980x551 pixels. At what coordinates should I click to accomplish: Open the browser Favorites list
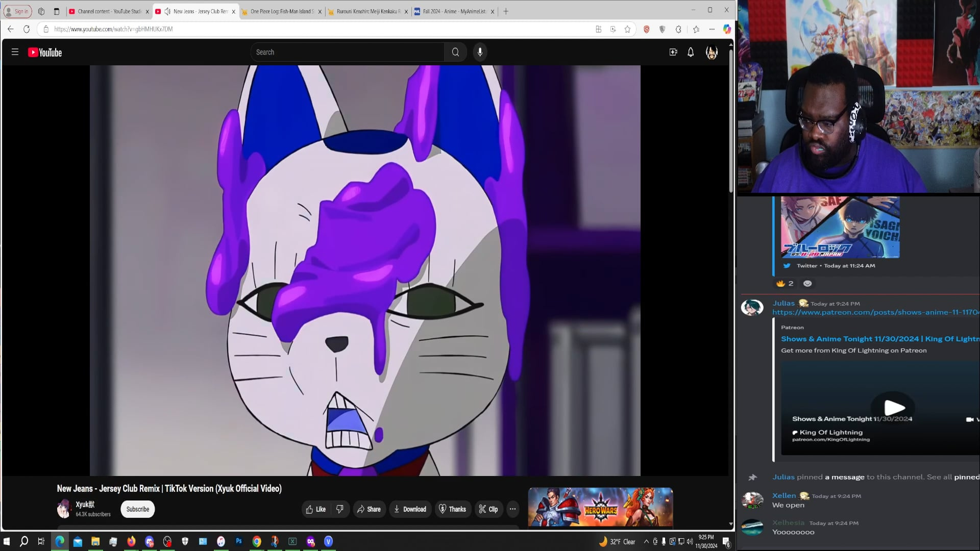[x=696, y=29]
